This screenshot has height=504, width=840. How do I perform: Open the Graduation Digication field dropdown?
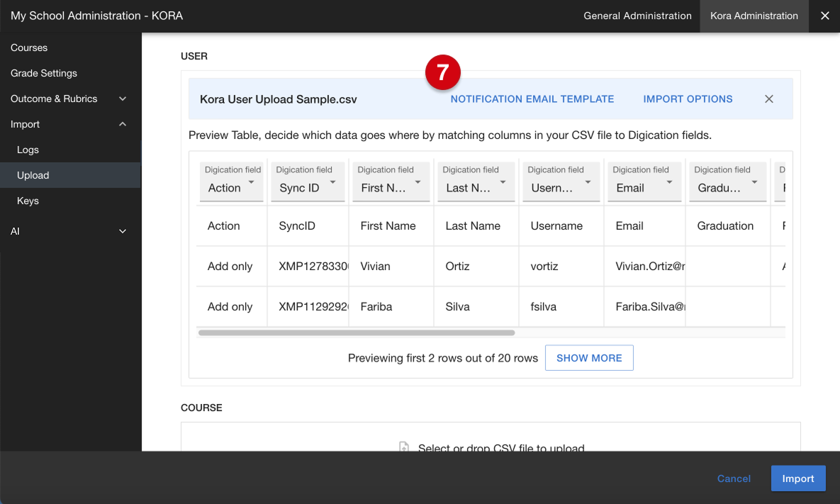pyautogui.click(x=727, y=181)
